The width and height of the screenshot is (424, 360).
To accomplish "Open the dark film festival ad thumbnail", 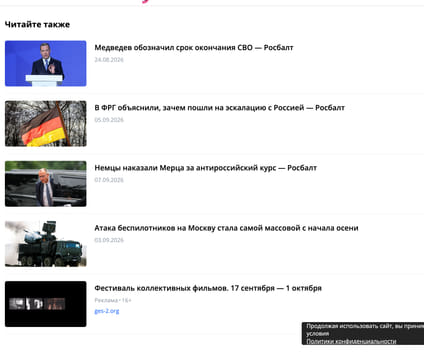I will 46,304.
